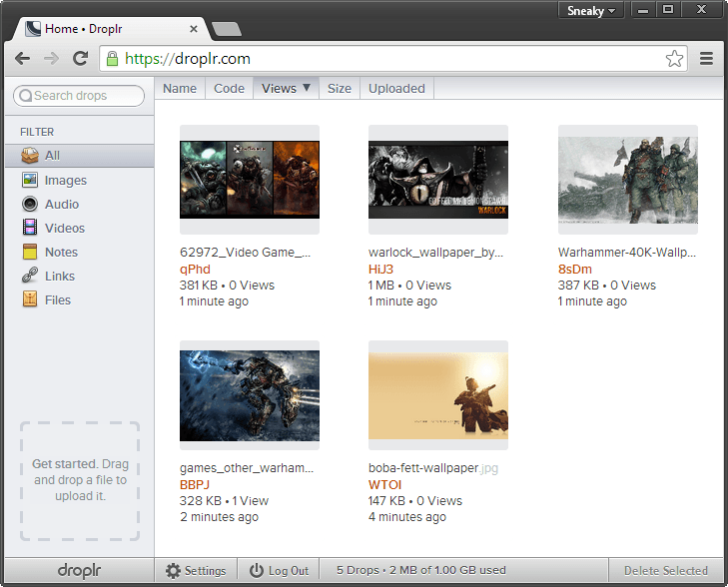Sort drops by Name
This screenshot has height=587, width=728.
pos(180,88)
